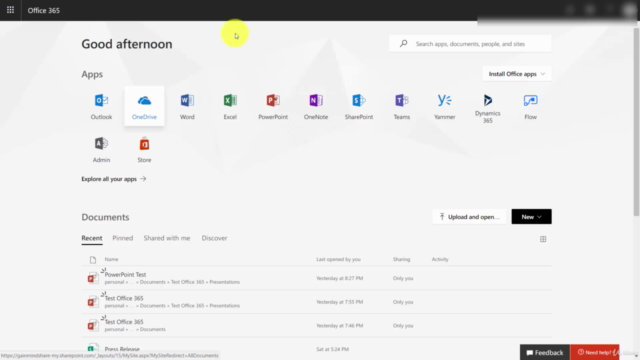Click the Yesterday at 8:27 PM timestamp

pyautogui.click(x=339, y=278)
